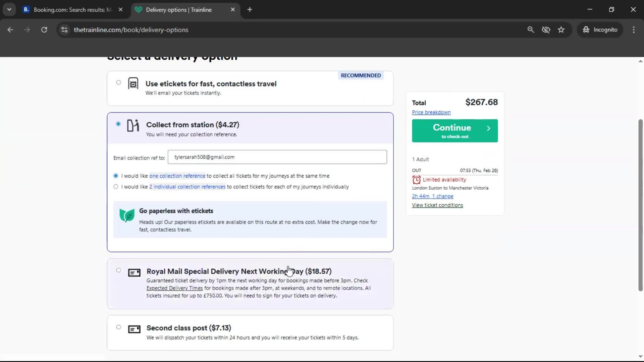The image size is (644, 362).
Task: Click the bookmark star in the address bar
Action: [561, 29]
